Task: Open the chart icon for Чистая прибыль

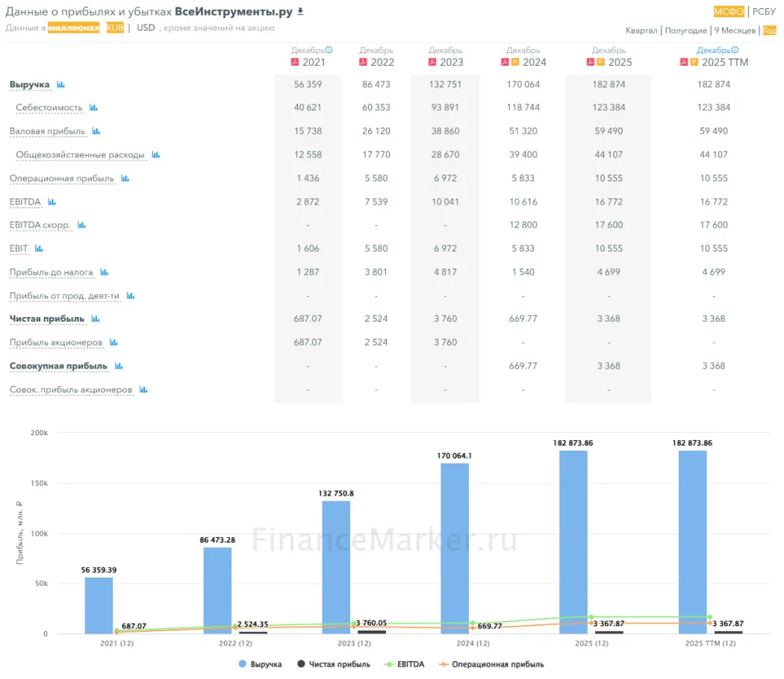Action: (95, 319)
